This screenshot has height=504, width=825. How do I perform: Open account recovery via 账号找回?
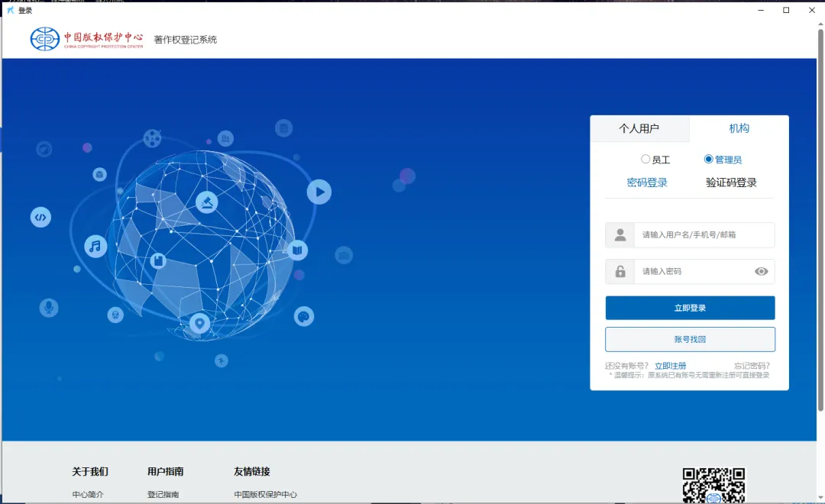pos(689,338)
